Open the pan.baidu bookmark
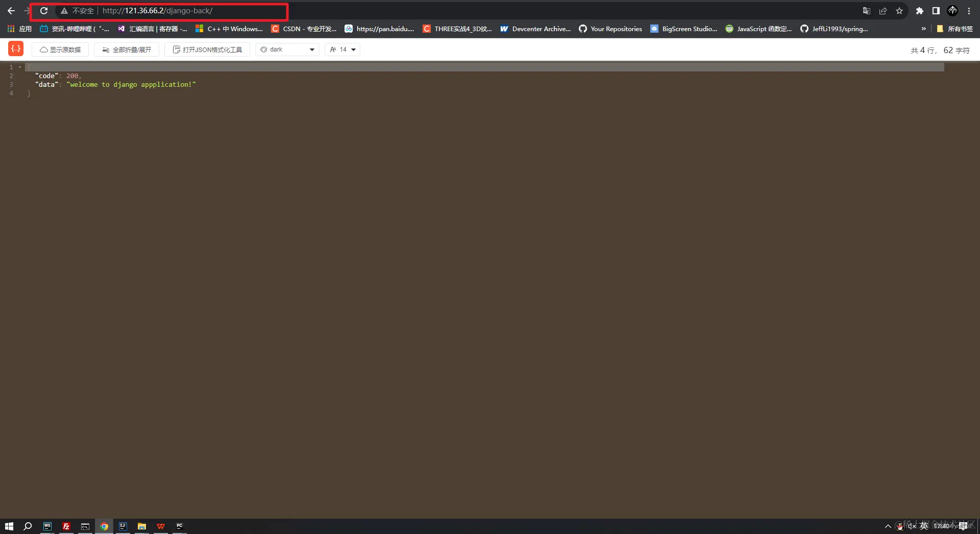Image resolution: width=980 pixels, height=534 pixels. point(379,29)
